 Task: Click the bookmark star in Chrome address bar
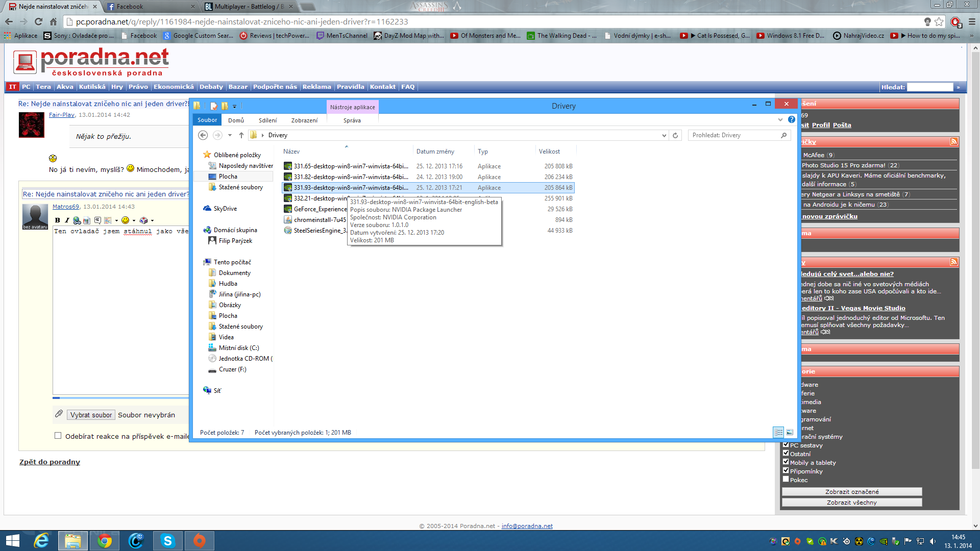939,21
